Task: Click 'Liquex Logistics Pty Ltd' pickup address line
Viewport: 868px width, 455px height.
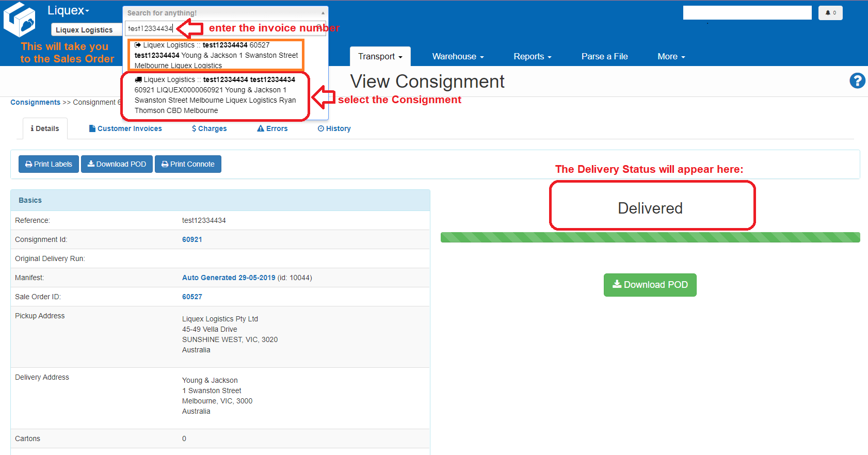Action: 220,319
